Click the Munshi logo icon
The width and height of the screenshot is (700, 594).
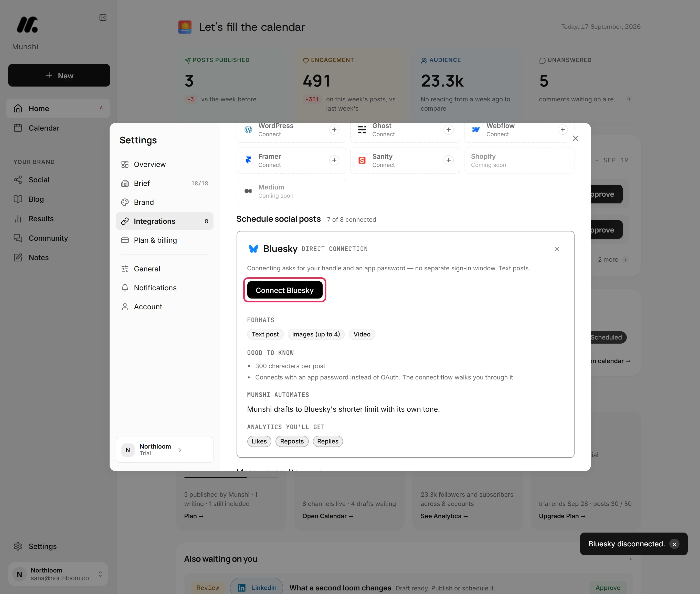[x=27, y=25]
